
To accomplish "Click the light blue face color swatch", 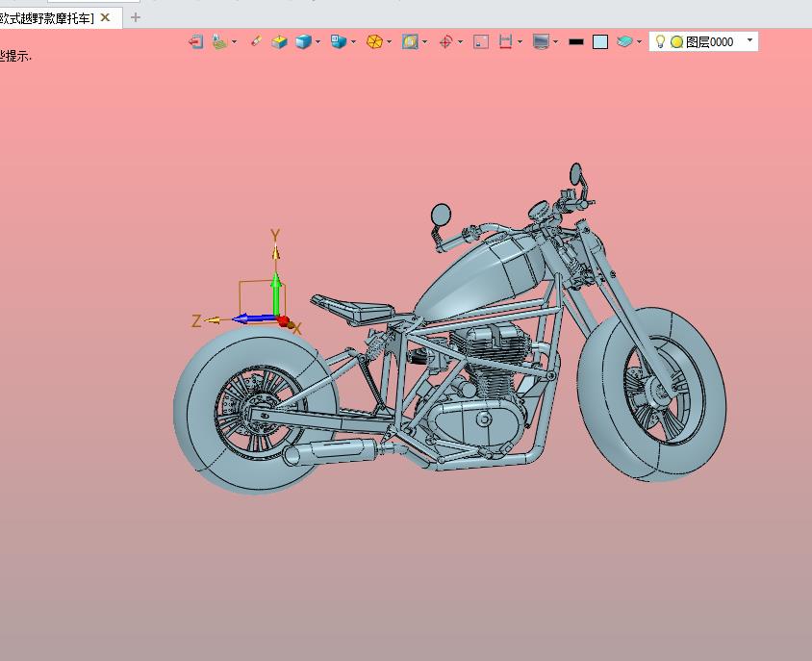I will click(600, 42).
